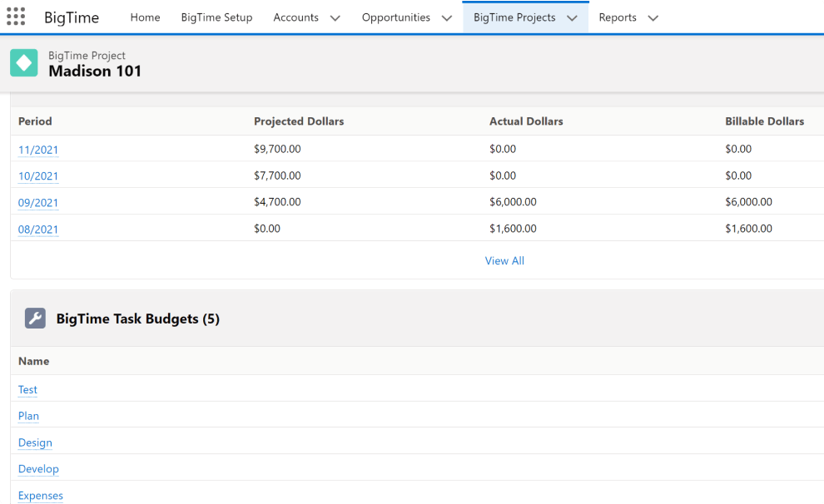
Task: Open the Plan task budget
Action: click(x=28, y=416)
